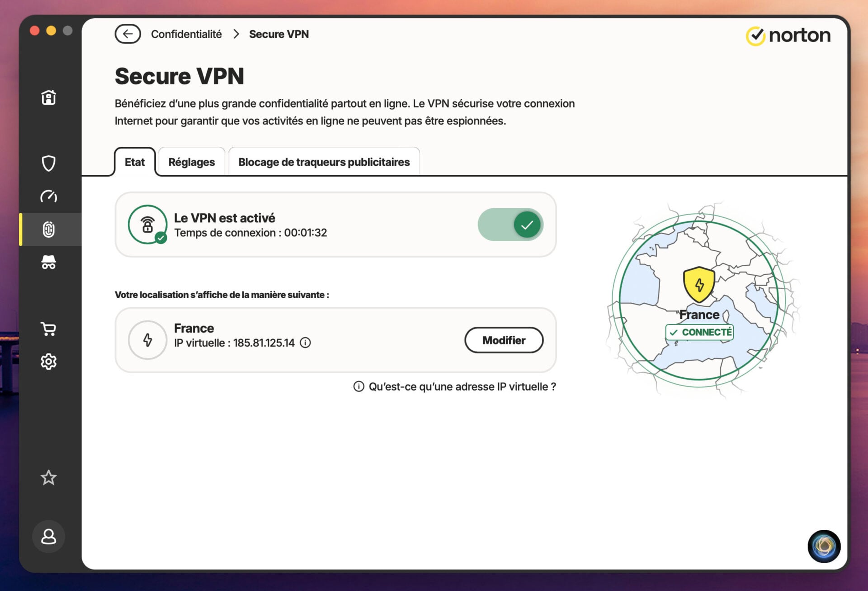This screenshot has width=868, height=591.
Task: Open the shopping cart sidebar icon
Action: pyautogui.click(x=48, y=329)
